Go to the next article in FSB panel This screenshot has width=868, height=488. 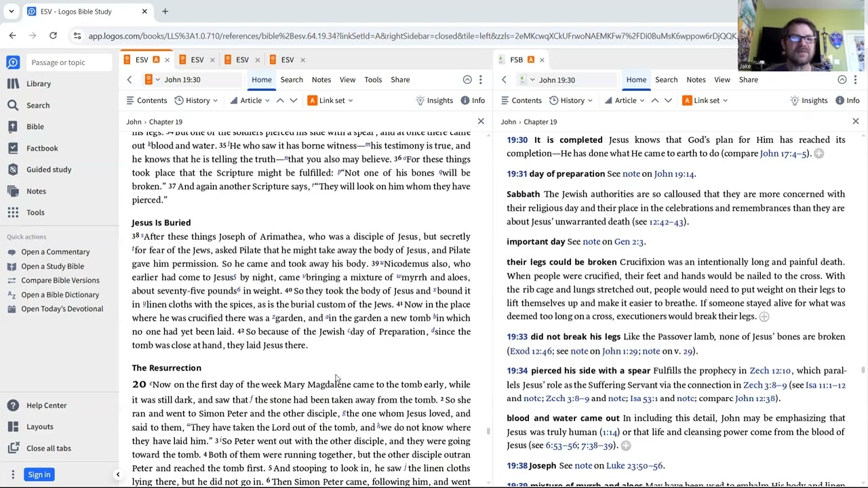[x=668, y=100]
